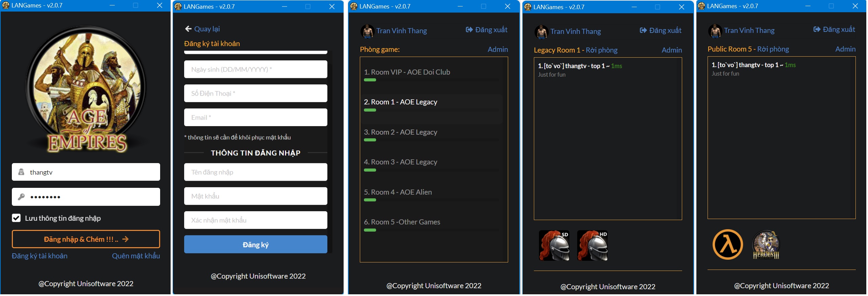868x296 pixels.
Task: Click the Quay lại back arrow
Action: [188, 29]
